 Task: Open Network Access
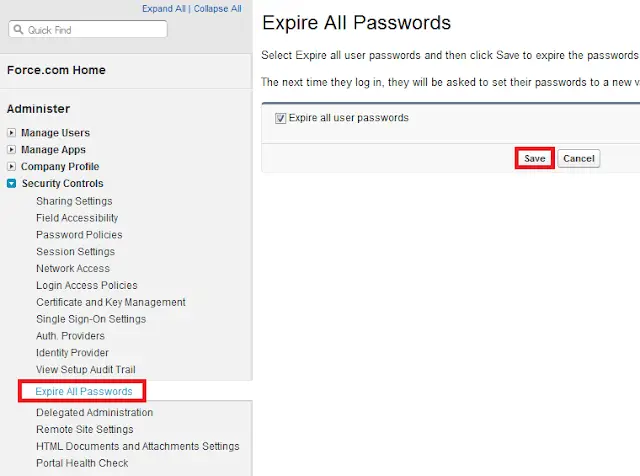(x=73, y=268)
